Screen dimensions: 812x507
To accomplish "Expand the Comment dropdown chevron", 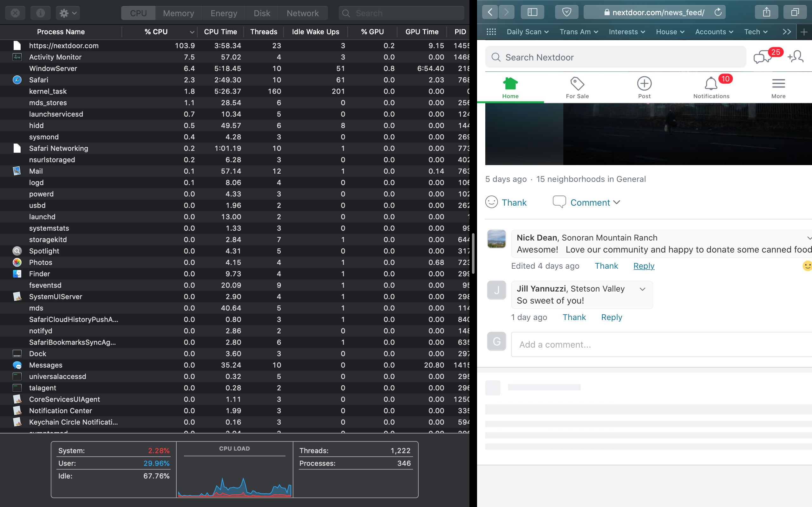I will 616,202.
